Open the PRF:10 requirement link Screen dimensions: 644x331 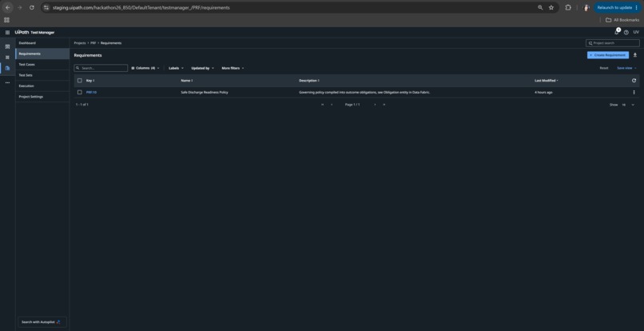[x=91, y=92]
